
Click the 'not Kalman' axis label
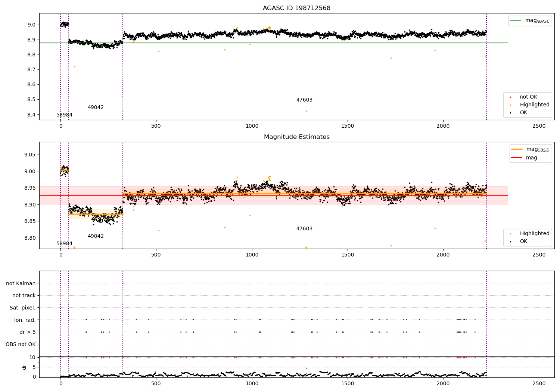point(21,284)
